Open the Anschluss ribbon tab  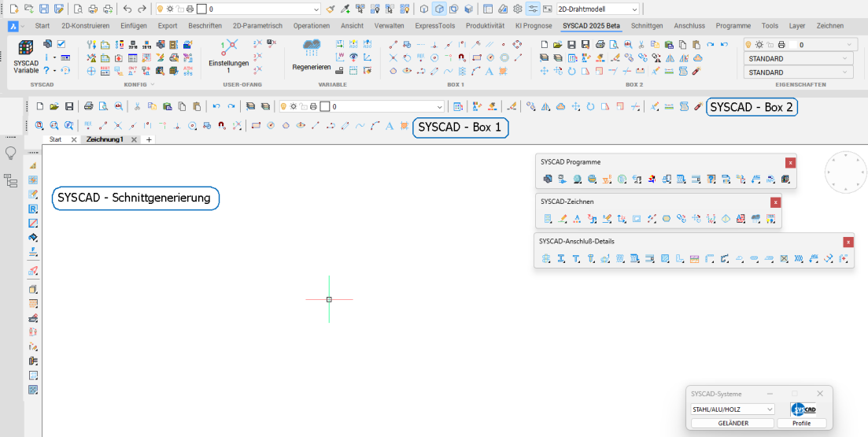tap(689, 25)
